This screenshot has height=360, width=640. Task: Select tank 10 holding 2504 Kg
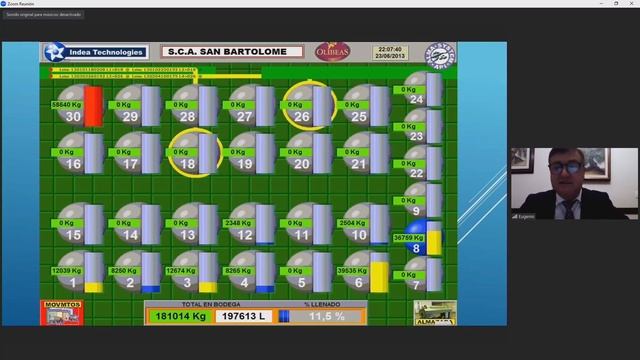point(363,224)
